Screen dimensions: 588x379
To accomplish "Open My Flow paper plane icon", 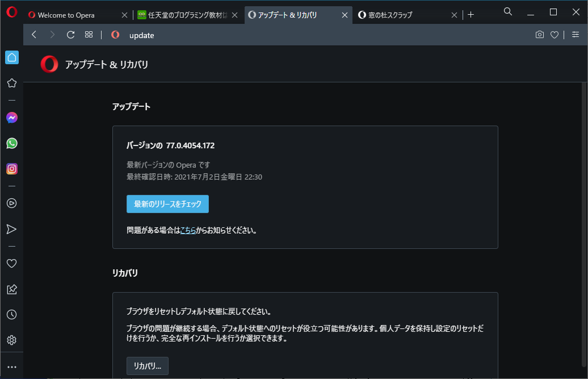I will [x=11, y=229].
